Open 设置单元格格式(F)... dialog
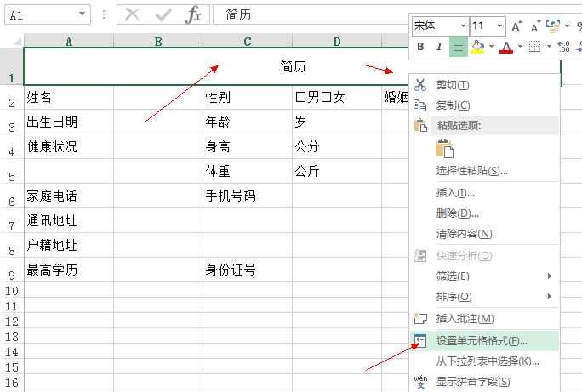The image size is (582, 392). 485,341
